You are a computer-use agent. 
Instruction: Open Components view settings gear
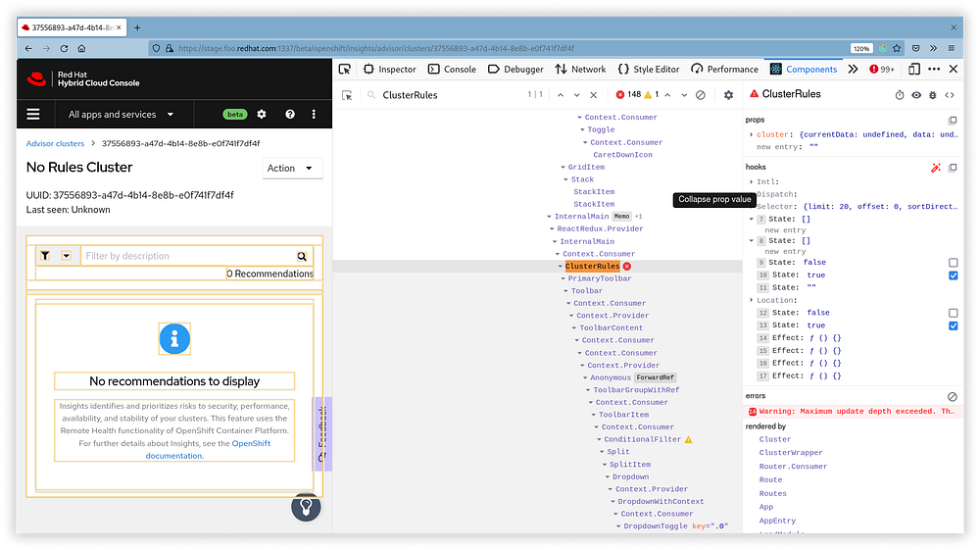[728, 95]
